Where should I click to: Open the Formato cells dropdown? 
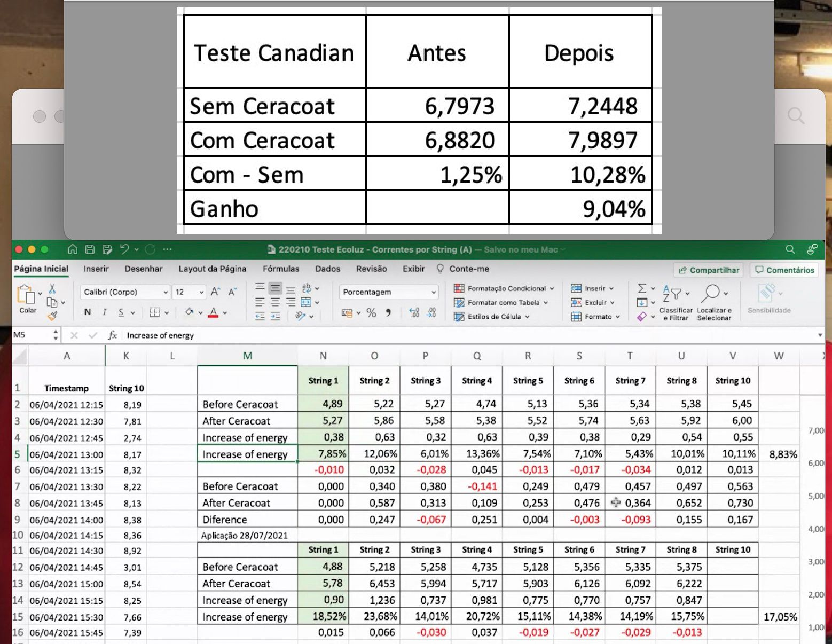[x=595, y=317]
